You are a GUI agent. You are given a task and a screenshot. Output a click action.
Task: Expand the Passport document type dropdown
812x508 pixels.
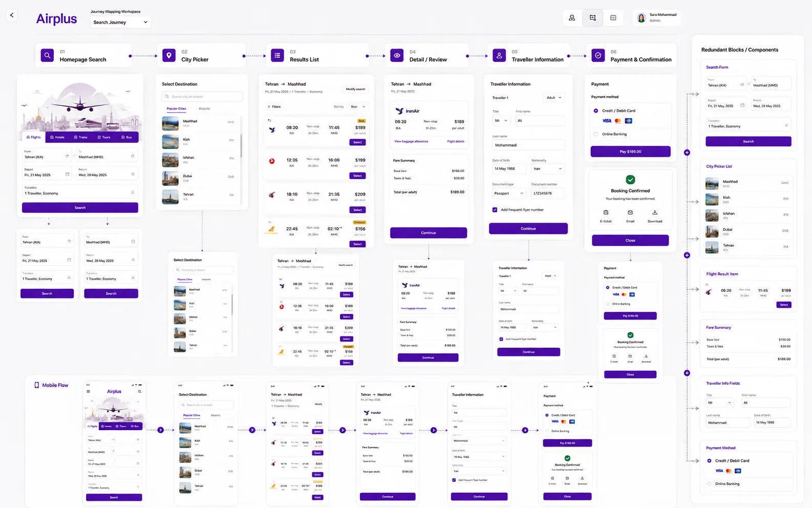[x=509, y=193]
